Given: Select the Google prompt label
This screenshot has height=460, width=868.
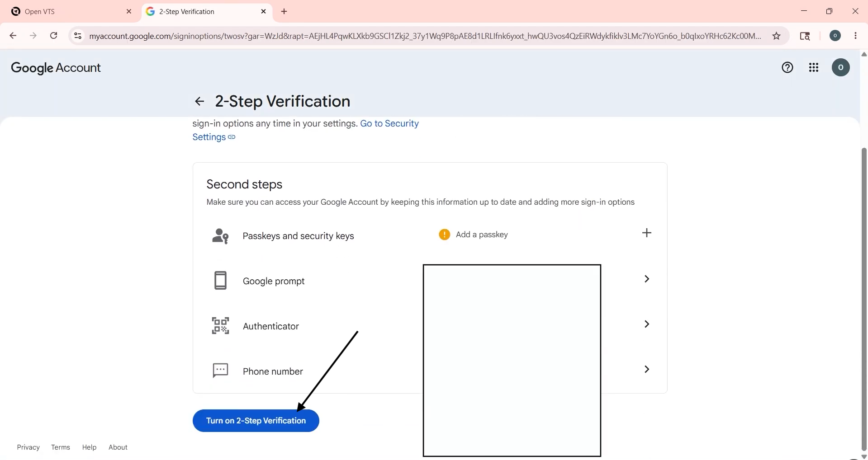Looking at the screenshot, I should pyautogui.click(x=274, y=282).
